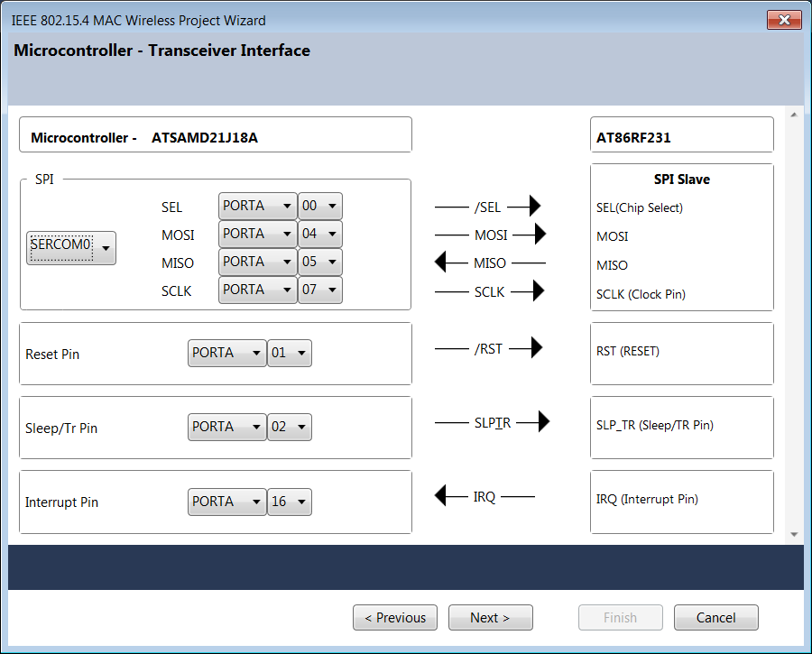The height and width of the screenshot is (654, 812).
Task: Click the Interrupt Pin label
Action: [x=61, y=502]
